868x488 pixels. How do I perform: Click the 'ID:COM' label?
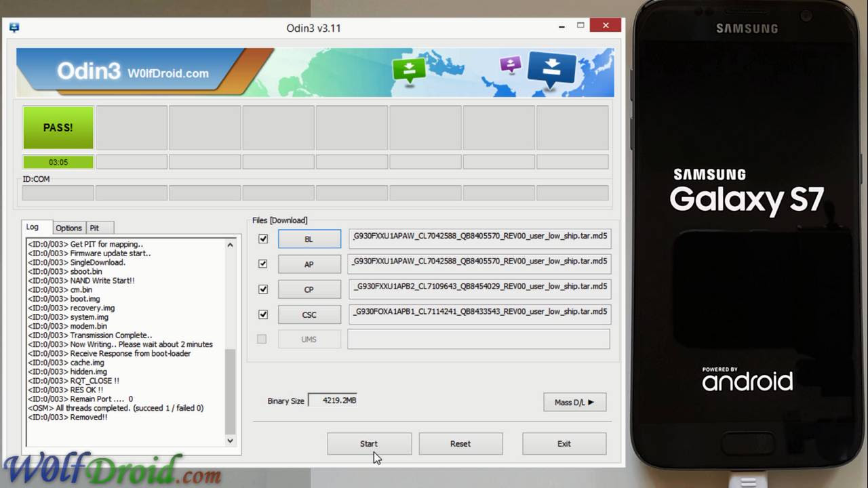coord(36,179)
